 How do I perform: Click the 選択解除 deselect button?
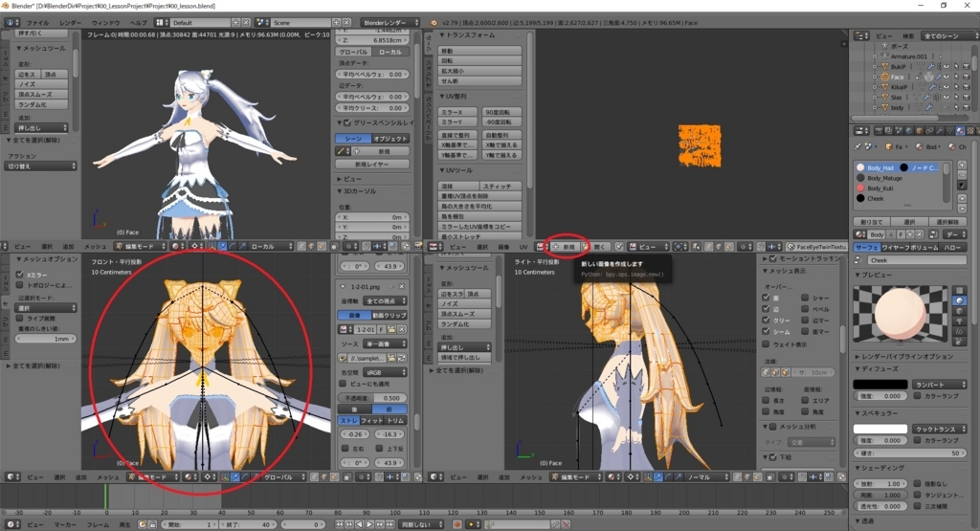947,222
